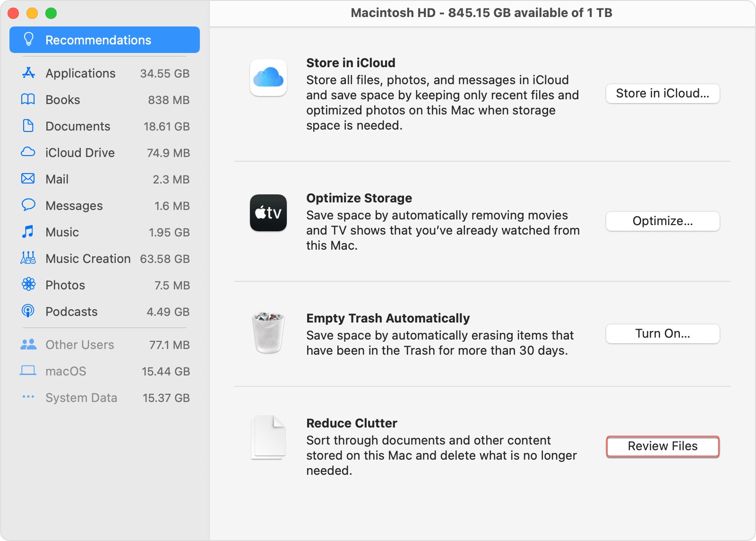
Task: Click the Optimize button
Action: [x=662, y=221]
